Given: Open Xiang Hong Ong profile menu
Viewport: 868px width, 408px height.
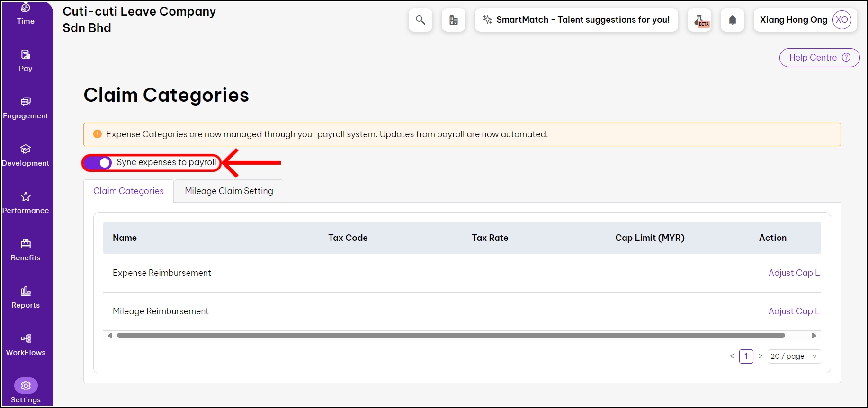Looking at the screenshot, I should 805,20.
